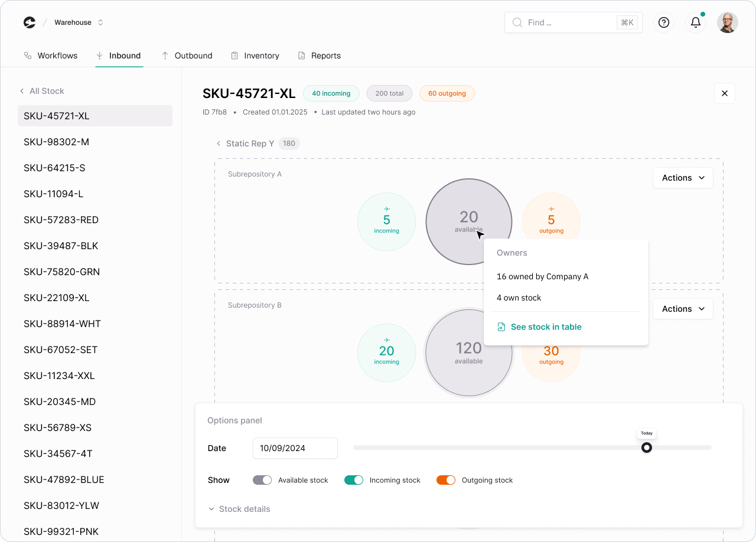Turn off the Outgoing stock toggle
756x542 pixels.
tap(446, 480)
